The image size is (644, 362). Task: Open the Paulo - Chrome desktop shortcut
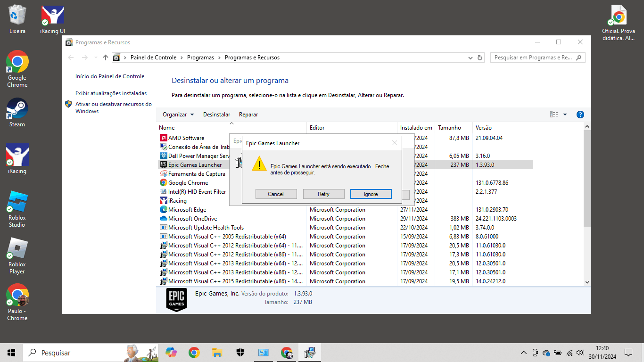point(17,303)
